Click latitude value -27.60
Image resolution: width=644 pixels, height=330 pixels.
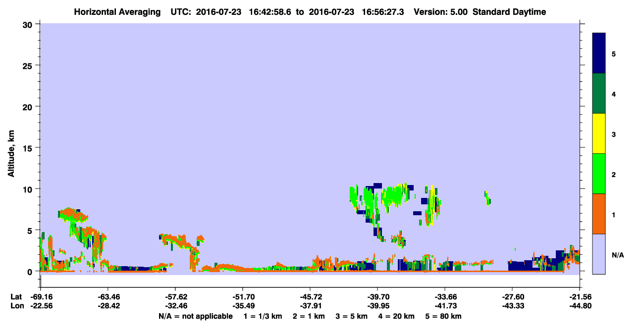(x=512, y=297)
